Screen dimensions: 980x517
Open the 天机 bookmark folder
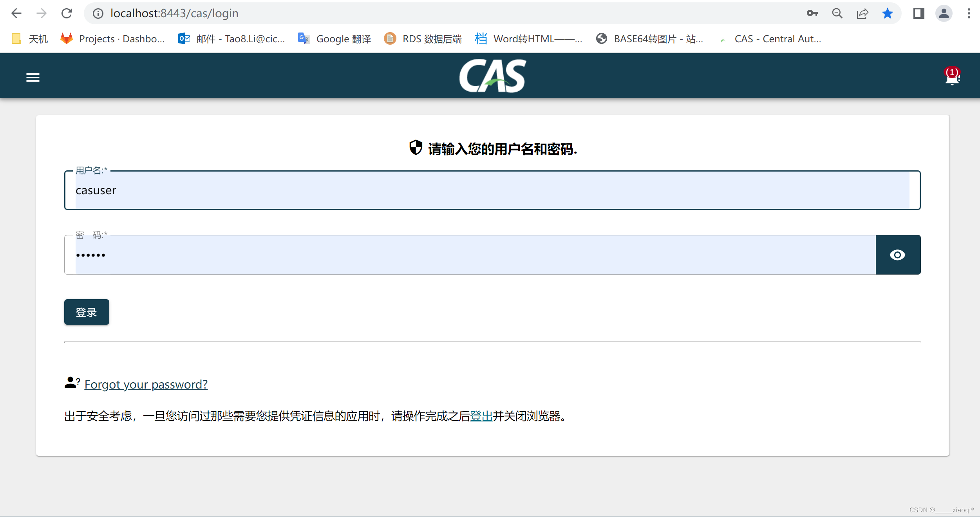coord(30,39)
